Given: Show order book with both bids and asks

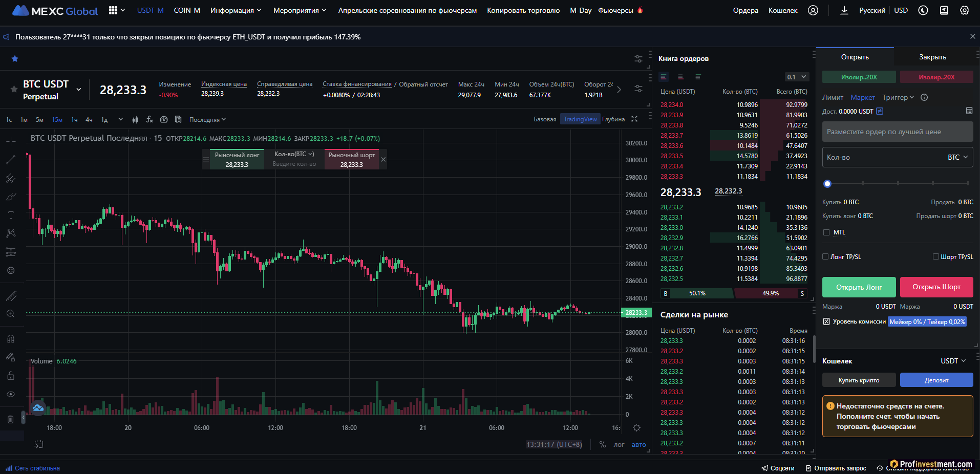Looking at the screenshot, I should [664, 77].
